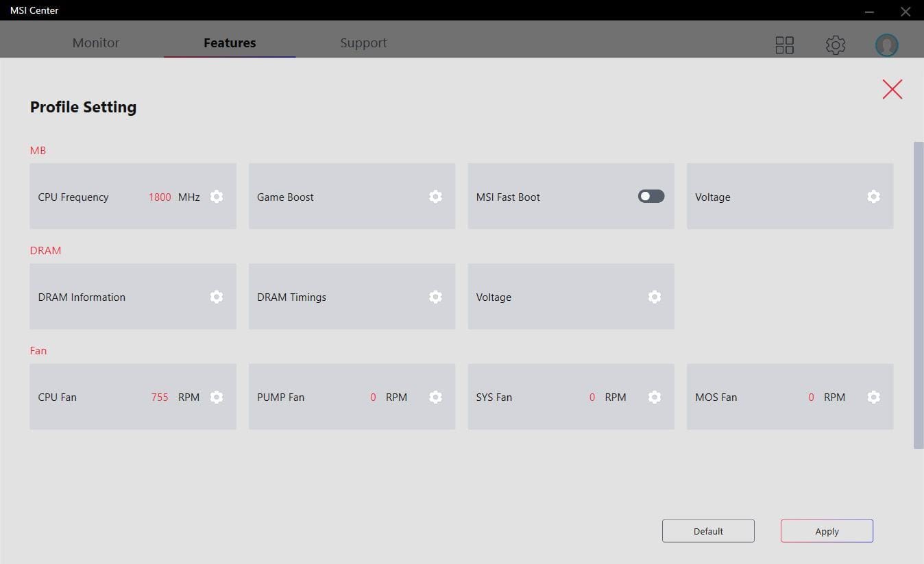Open MSI Center settings gear
The height and width of the screenshot is (564, 924).
(836, 45)
